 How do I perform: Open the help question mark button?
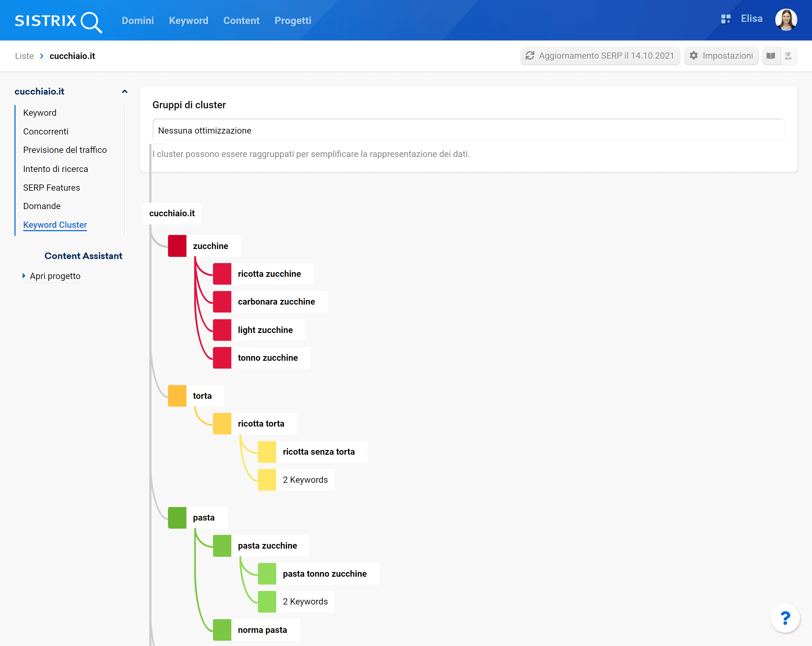click(785, 618)
